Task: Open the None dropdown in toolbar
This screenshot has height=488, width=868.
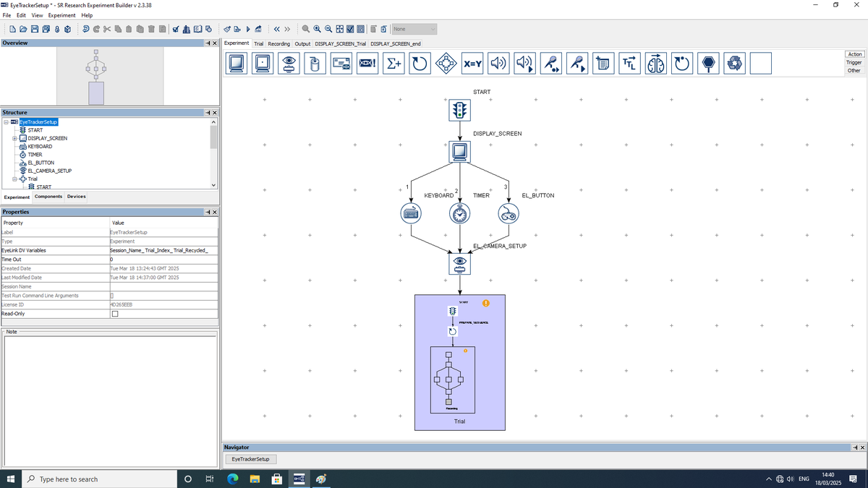Action: [414, 29]
